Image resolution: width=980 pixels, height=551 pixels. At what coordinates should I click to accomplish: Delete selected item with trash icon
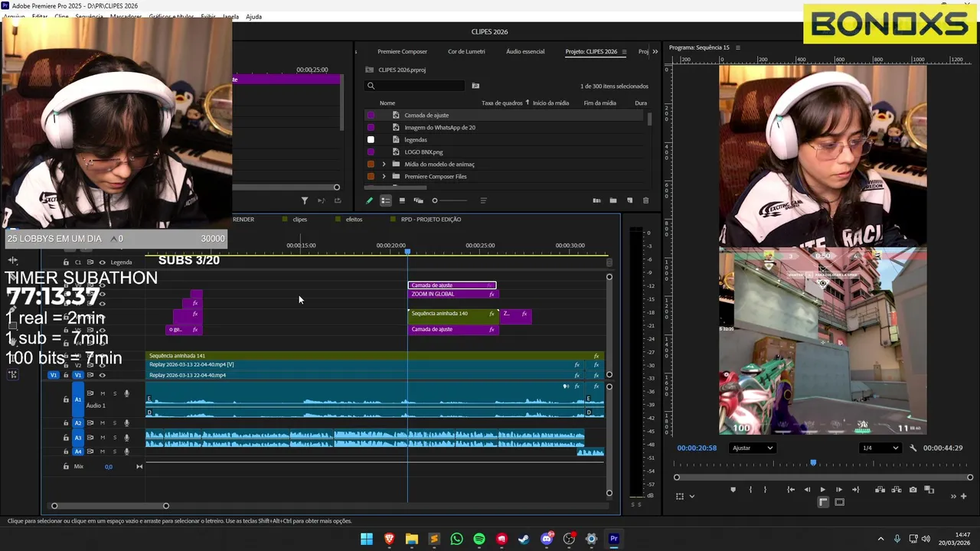point(645,201)
